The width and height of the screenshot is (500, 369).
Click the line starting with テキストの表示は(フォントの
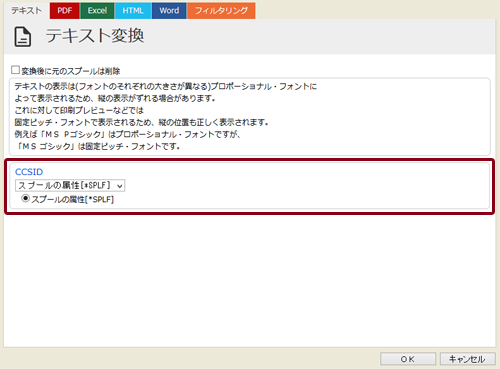165,86
